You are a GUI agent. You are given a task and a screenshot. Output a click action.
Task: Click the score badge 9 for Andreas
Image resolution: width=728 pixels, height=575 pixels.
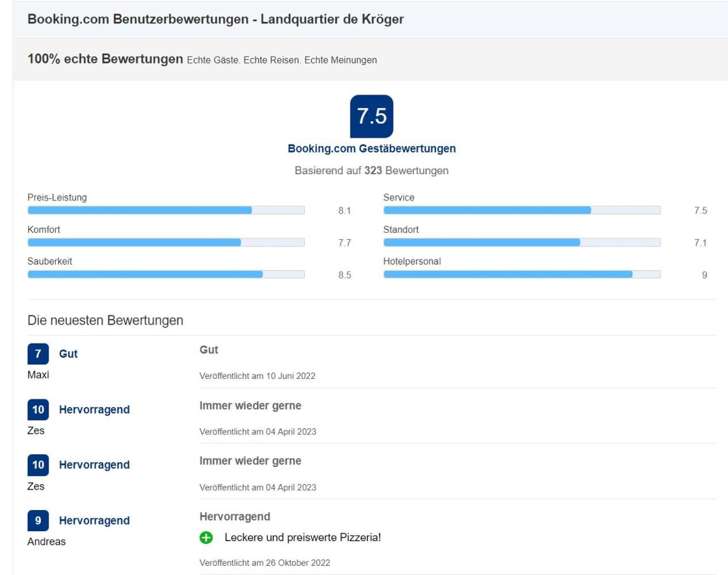38,520
